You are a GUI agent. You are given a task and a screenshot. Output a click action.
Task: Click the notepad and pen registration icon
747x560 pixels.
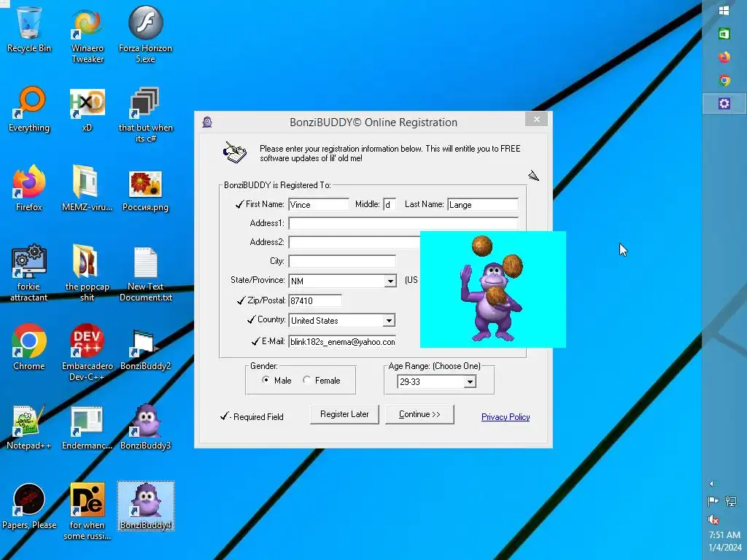(235, 152)
